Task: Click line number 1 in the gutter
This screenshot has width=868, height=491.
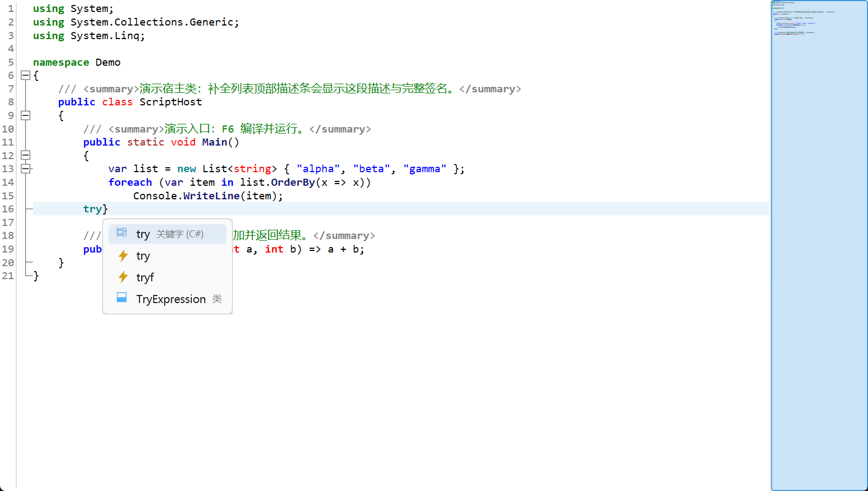Action: pos(11,9)
